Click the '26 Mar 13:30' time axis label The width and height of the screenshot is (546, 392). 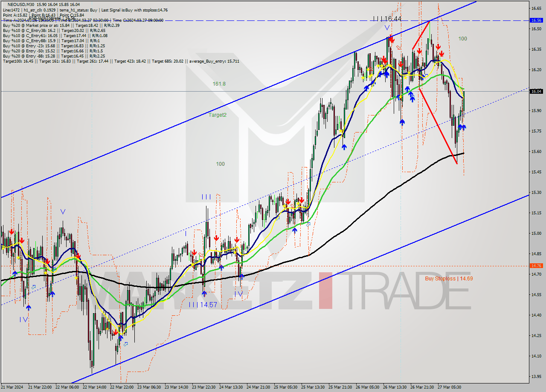pos(395,387)
